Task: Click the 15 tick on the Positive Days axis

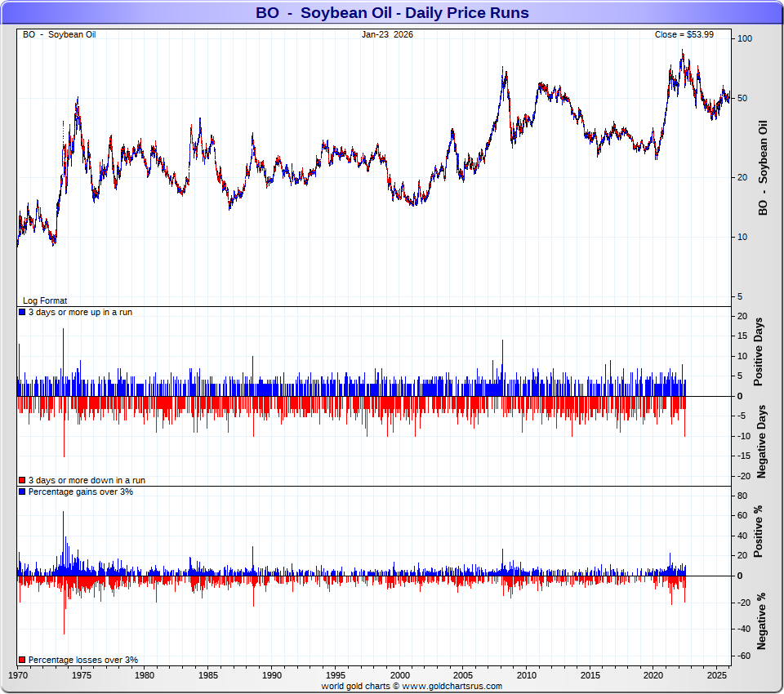Action: point(742,336)
